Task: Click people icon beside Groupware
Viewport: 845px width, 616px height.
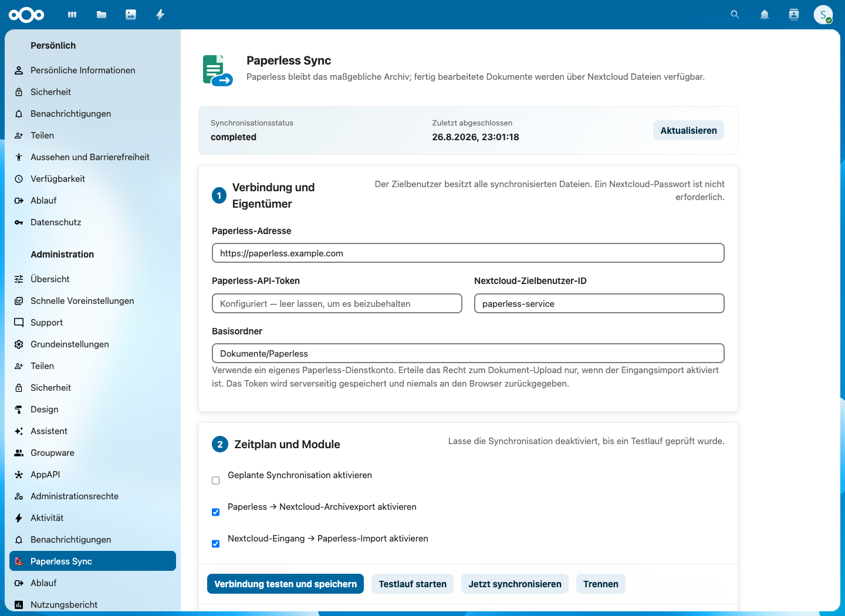Action: pos(19,453)
